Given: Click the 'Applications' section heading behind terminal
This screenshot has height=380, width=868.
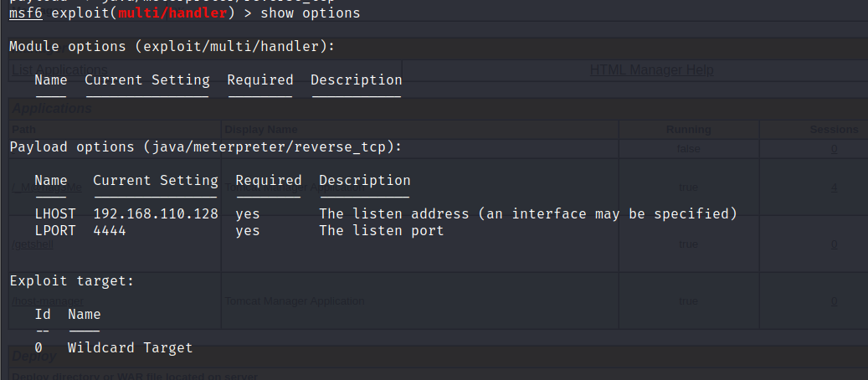Looking at the screenshot, I should click(52, 109).
